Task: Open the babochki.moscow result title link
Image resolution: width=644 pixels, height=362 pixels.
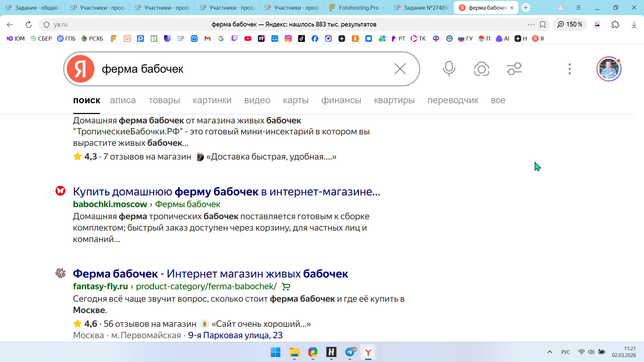Action: tap(226, 192)
